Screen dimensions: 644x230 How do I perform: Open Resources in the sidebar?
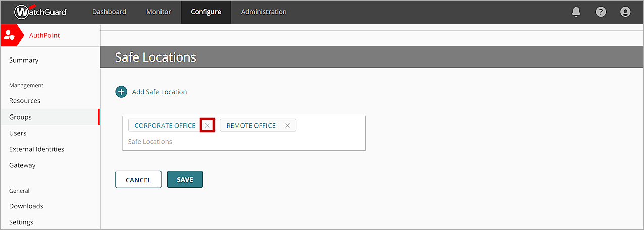[25, 101]
